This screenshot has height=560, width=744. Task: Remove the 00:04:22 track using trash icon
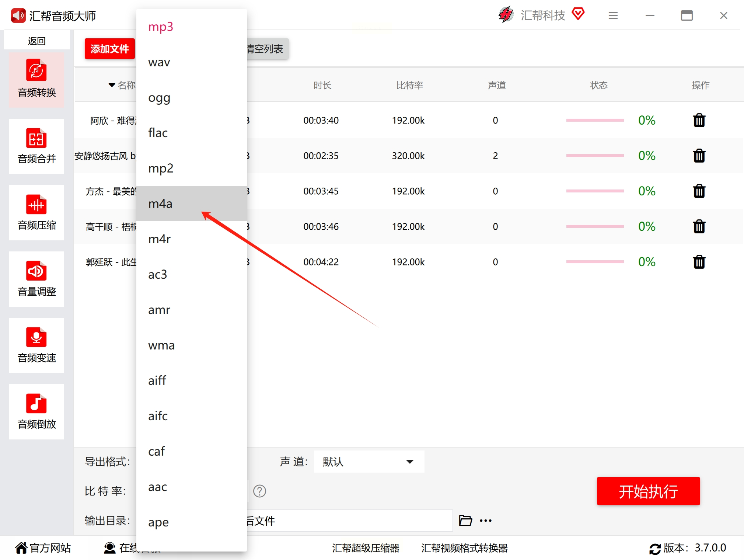(699, 262)
